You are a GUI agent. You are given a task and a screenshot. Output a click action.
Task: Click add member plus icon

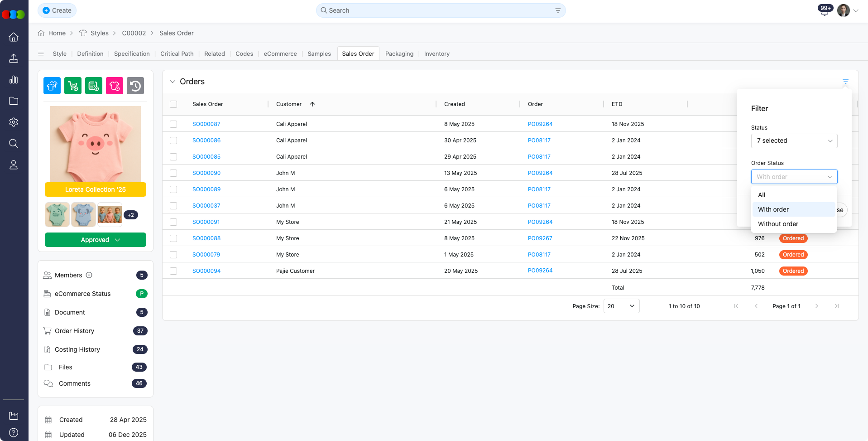pyautogui.click(x=89, y=275)
